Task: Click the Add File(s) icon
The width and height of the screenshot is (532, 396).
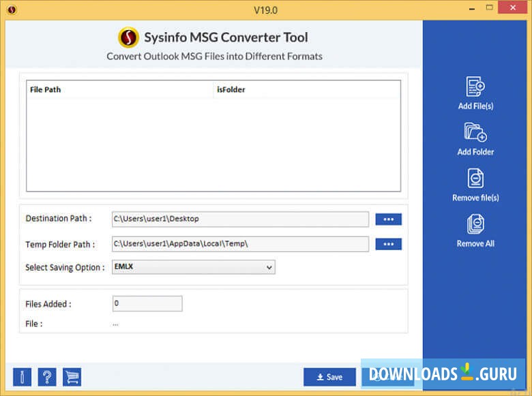Action: click(x=475, y=87)
